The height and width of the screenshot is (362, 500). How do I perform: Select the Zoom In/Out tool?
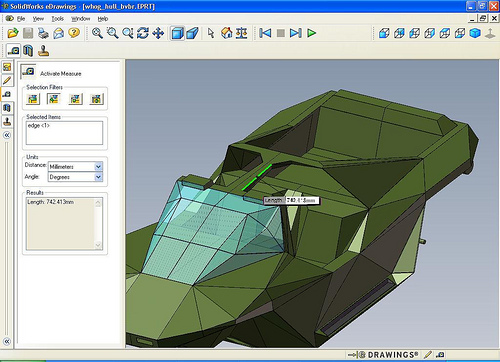click(x=128, y=33)
